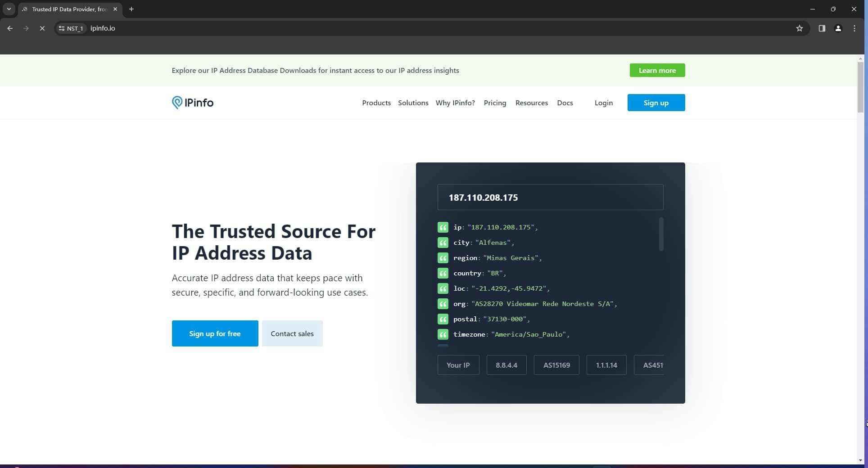Image resolution: width=868 pixels, height=468 pixels.
Task: Open a new tab with the plus button
Action: [x=131, y=9]
